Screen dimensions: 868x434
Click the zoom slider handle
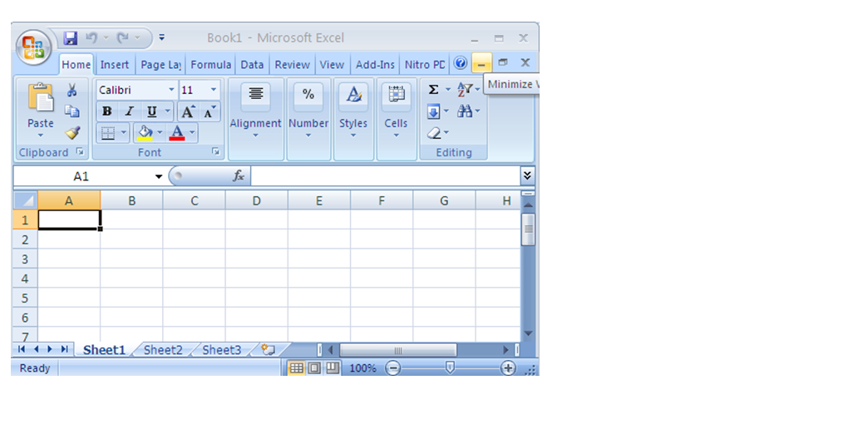(450, 367)
